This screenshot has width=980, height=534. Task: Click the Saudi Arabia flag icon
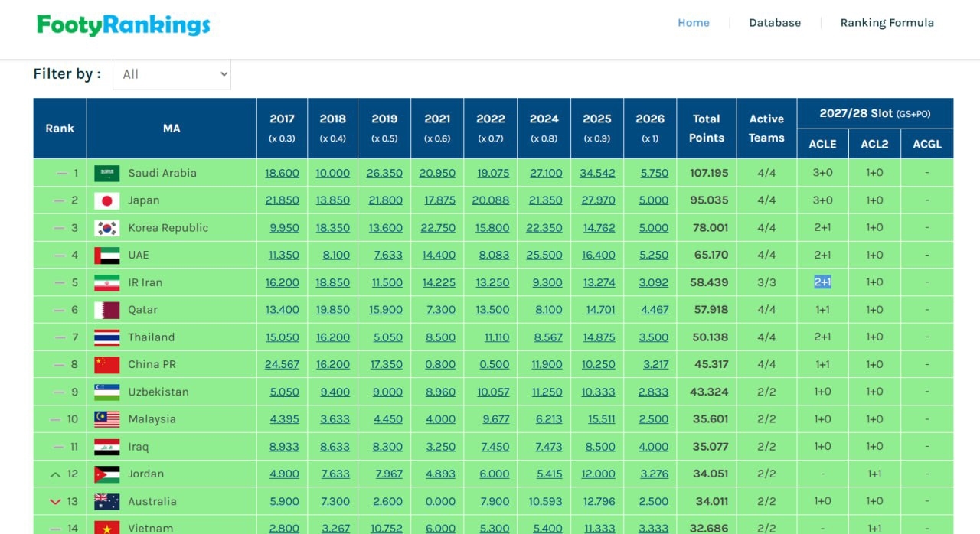[x=106, y=173]
